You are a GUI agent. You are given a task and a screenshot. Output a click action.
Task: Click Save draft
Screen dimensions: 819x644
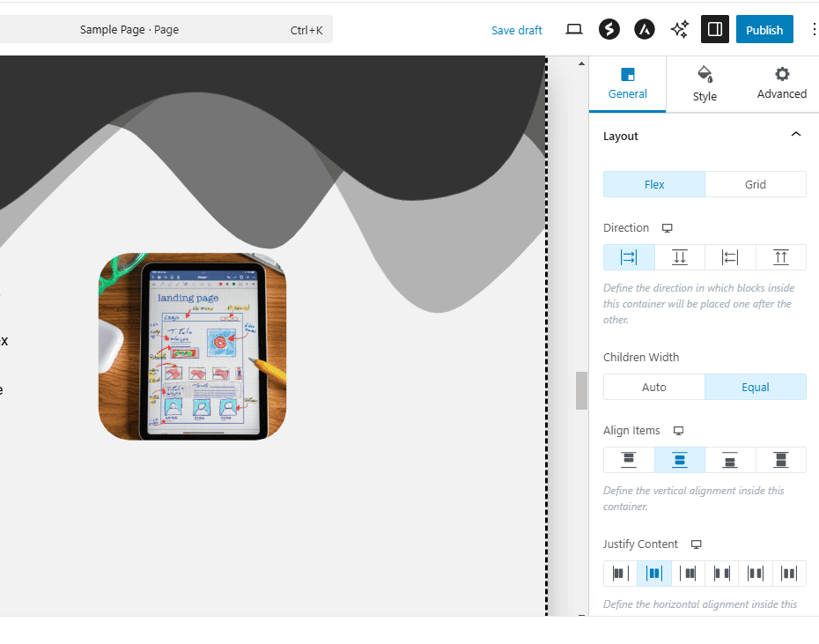(516, 30)
